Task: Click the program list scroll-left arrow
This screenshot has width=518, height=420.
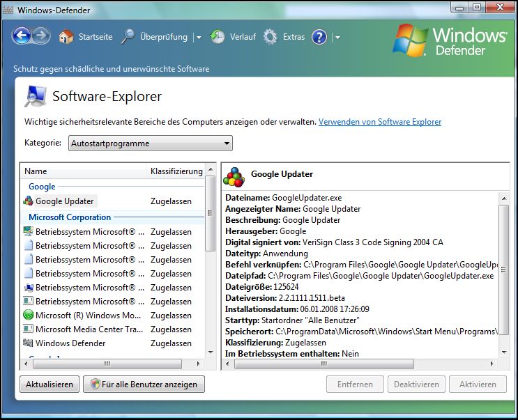Action: tap(26, 364)
